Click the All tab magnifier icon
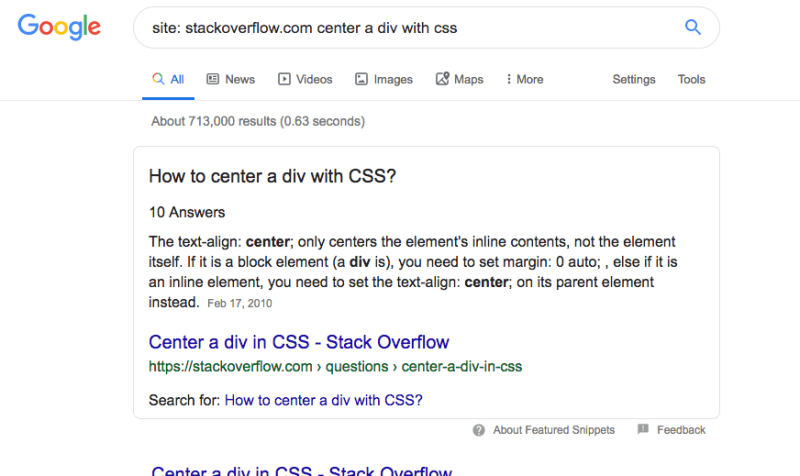 (x=158, y=79)
